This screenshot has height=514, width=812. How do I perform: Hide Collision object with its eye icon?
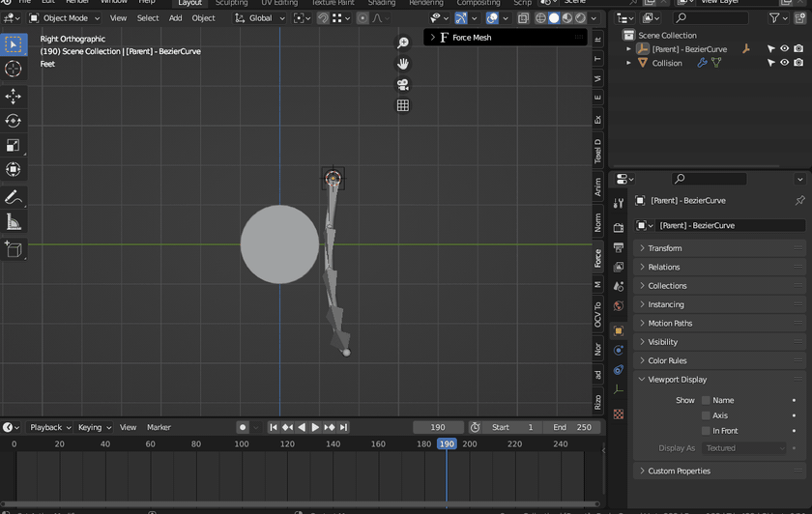pos(785,63)
